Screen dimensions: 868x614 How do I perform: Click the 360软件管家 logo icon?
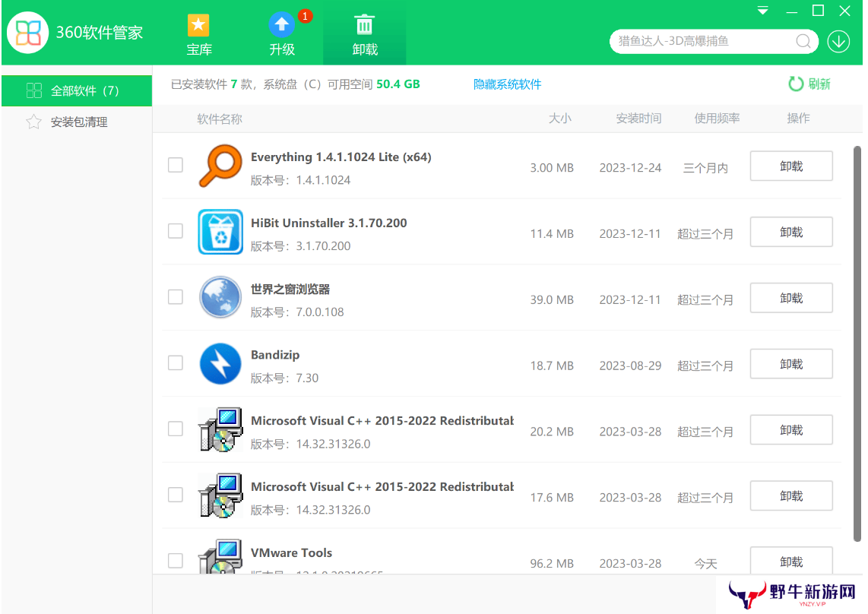(27, 33)
